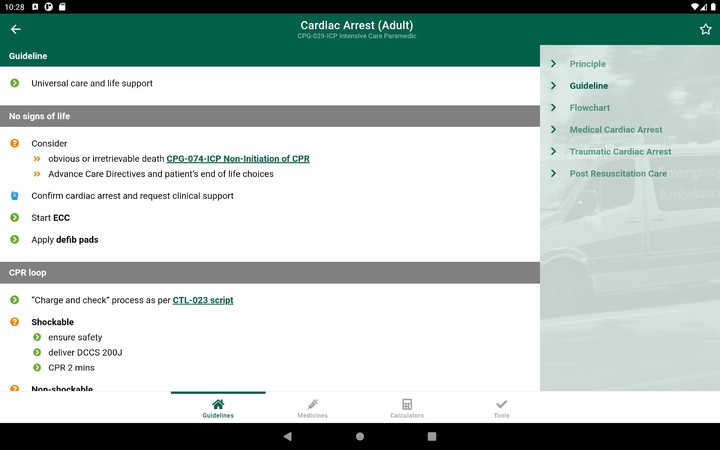Tap the green bullet beside deliver DCCS 200J
Screen dimensions: 720x450
tap(37, 352)
